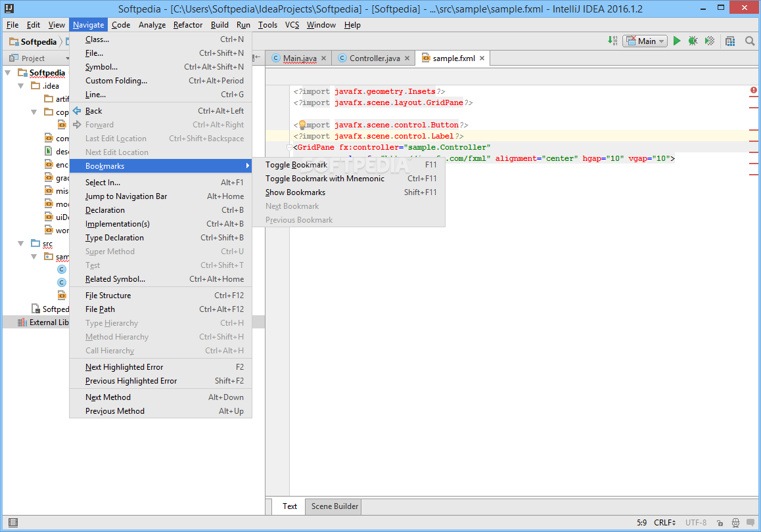
Task: Choose Select In... menu entry
Action: click(x=161, y=183)
